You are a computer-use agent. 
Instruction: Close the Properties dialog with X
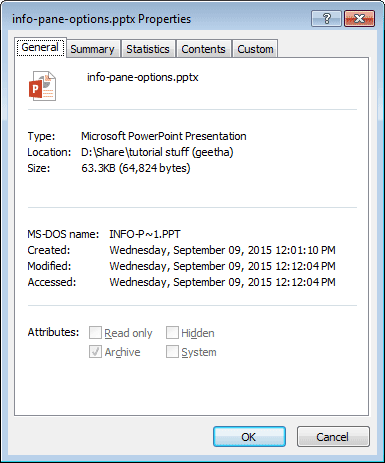(x=359, y=19)
